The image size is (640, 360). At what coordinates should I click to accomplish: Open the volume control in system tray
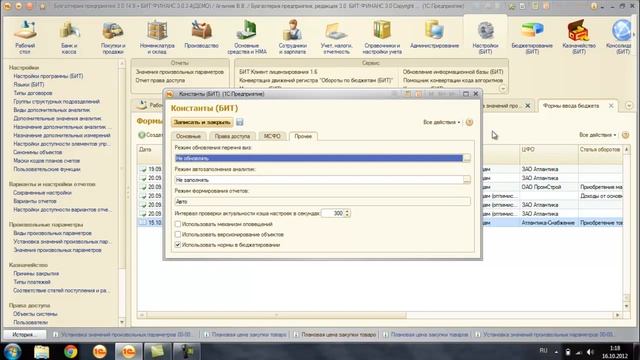tap(590, 351)
